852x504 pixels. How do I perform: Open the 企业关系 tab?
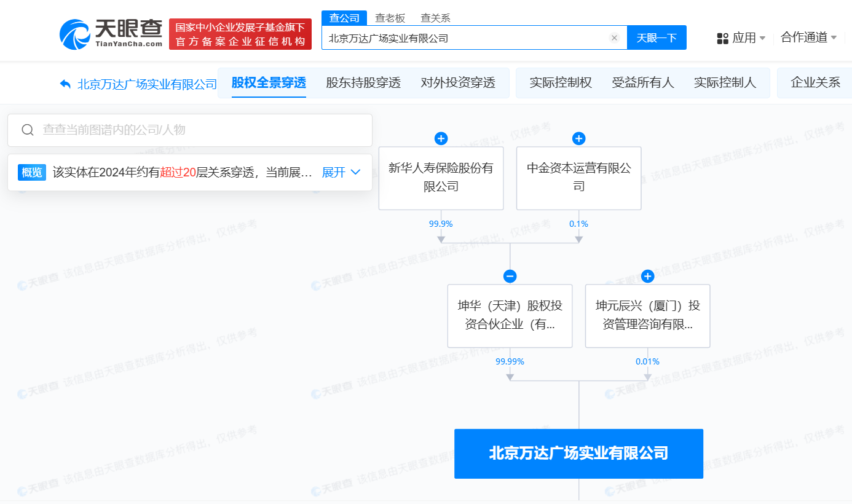click(815, 83)
